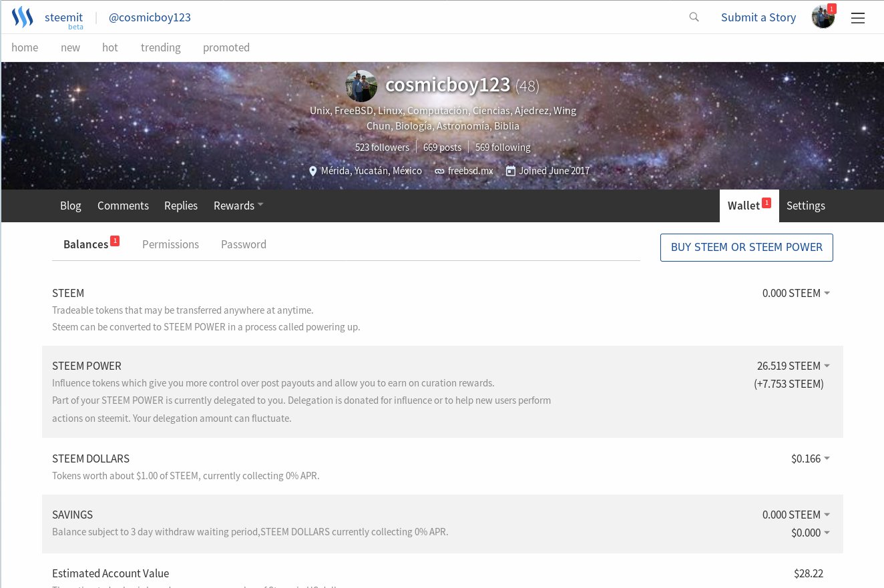The width and height of the screenshot is (884, 588).
Task: Click the red badge on Balances
Action: tap(115, 241)
